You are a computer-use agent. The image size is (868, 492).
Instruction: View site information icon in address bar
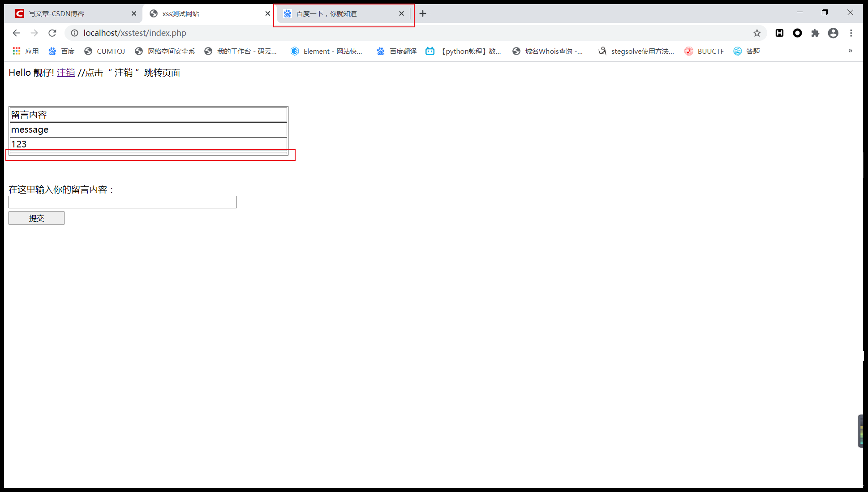point(74,33)
